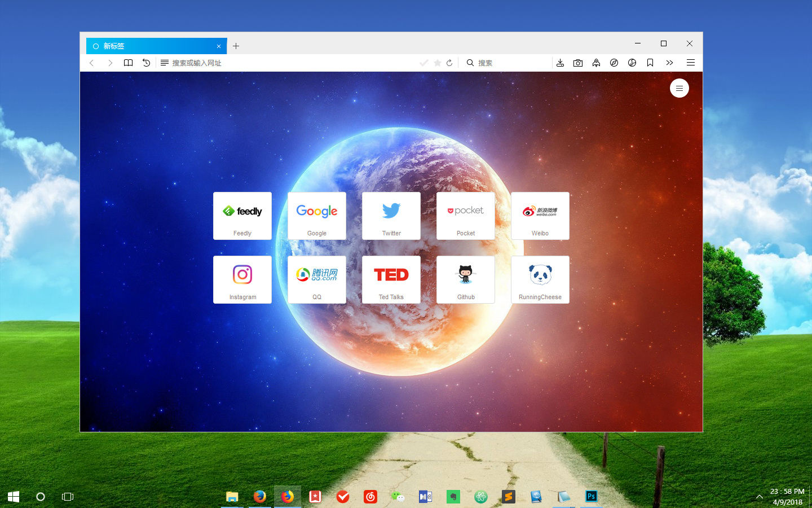Open Sublime Text from the taskbar

pyautogui.click(x=509, y=497)
